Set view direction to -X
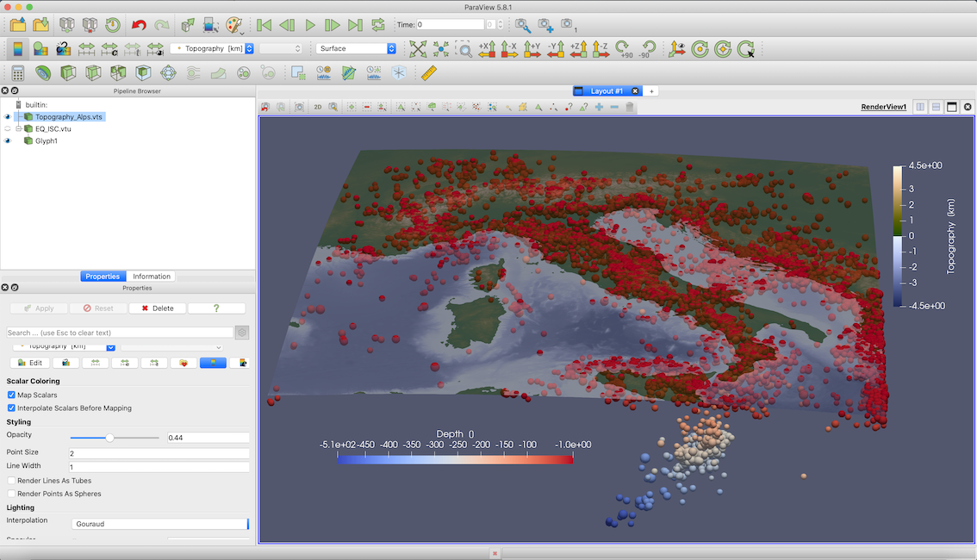Image resolution: width=977 pixels, height=560 pixels. pyautogui.click(x=509, y=48)
